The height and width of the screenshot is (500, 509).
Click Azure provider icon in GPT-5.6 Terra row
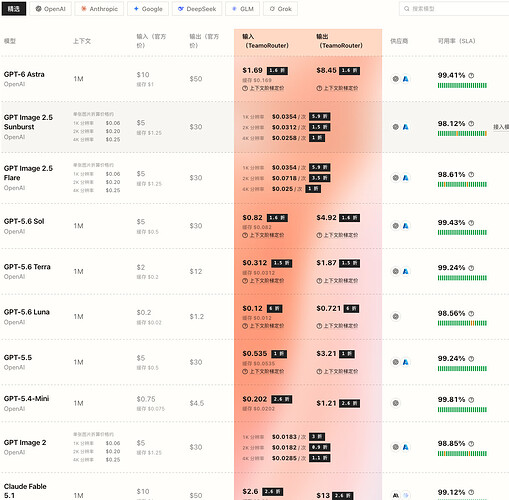pyautogui.click(x=405, y=271)
